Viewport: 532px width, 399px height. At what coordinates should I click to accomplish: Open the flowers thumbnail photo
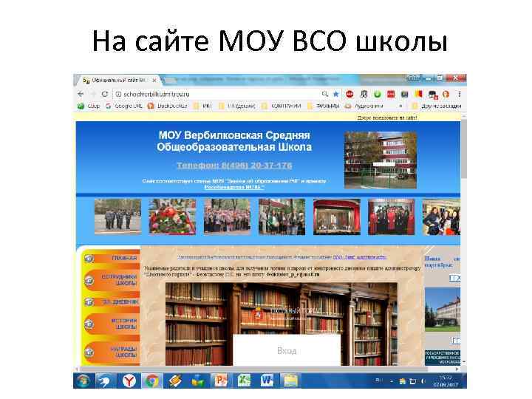(x=172, y=216)
